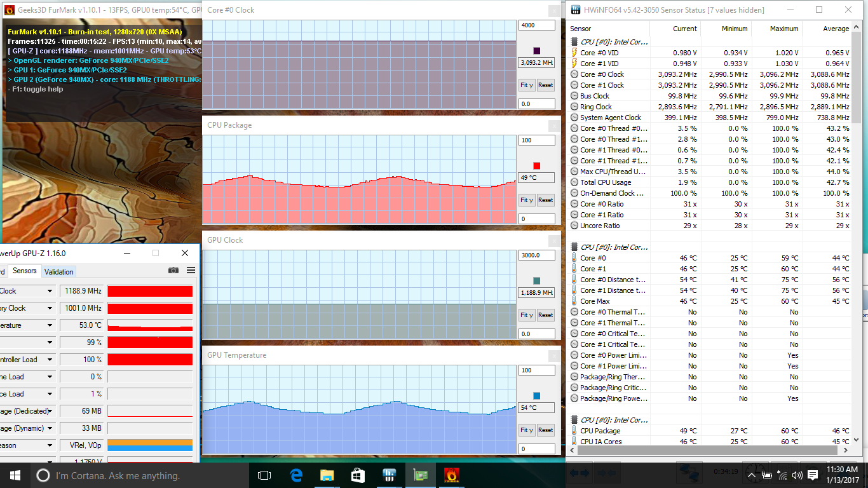Click the icon beside System Agent Clock
This screenshot has width=868, height=488.
pyautogui.click(x=574, y=118)
